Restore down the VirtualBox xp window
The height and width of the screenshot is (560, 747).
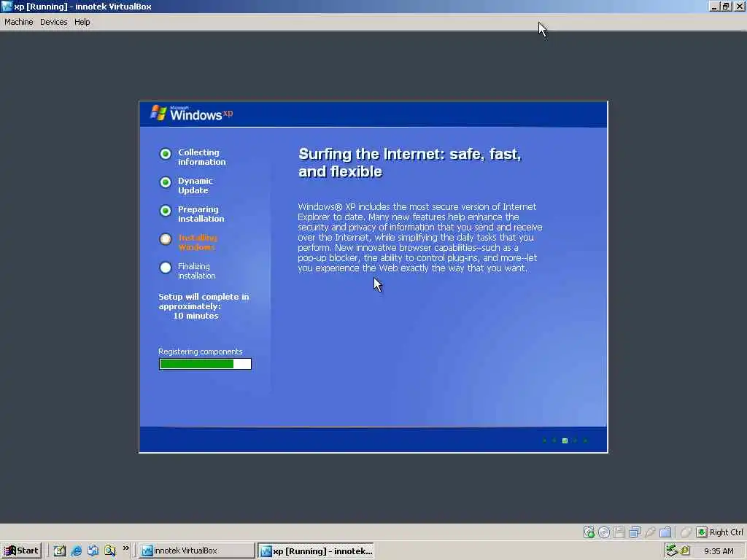pos(726,6)
